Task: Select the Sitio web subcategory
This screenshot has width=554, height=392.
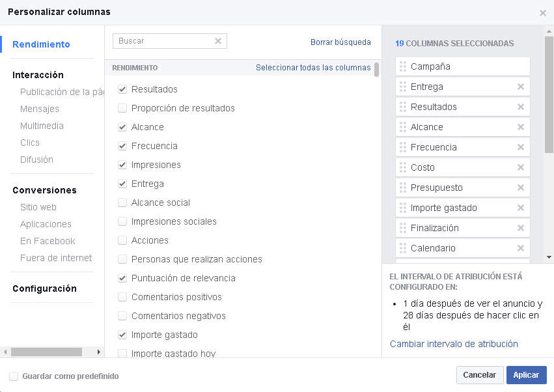Action: click(x=38, y=207)
